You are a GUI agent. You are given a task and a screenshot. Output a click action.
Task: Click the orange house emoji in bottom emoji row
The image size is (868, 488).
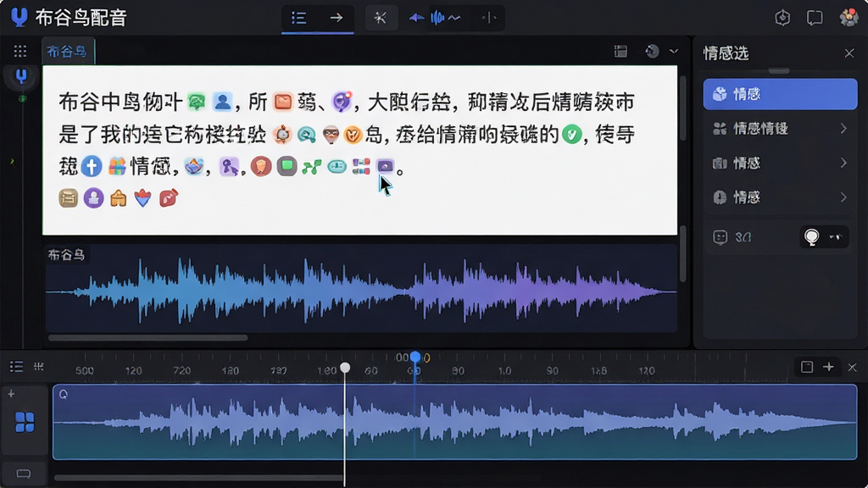click(x=118, y=198)
